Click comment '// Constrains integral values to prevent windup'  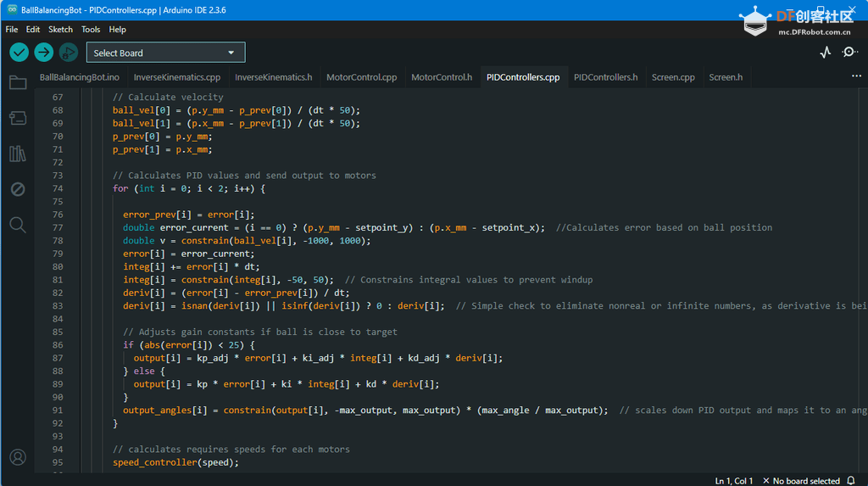468,280
